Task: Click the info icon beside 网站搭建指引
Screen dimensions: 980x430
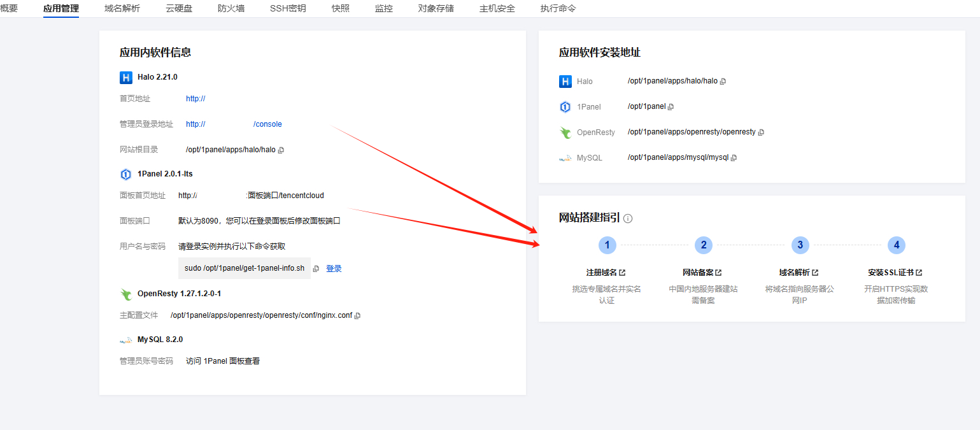Action: (628, 219)
